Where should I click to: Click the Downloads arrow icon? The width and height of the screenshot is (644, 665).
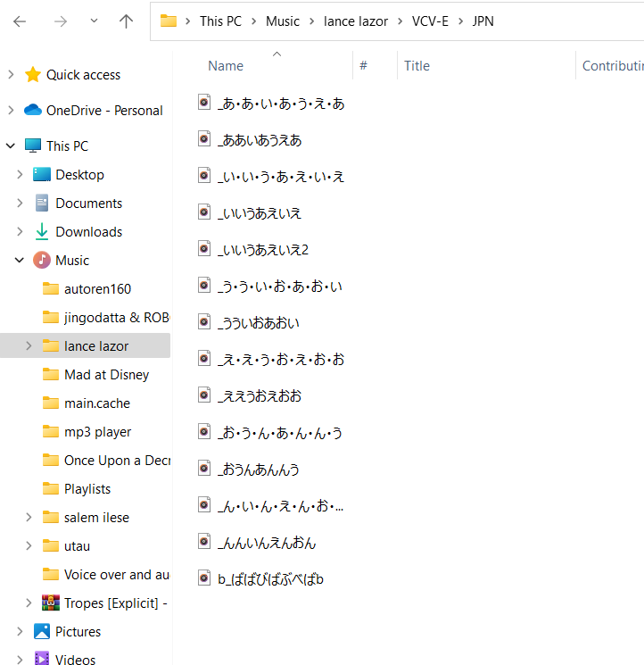pos(42,231)
